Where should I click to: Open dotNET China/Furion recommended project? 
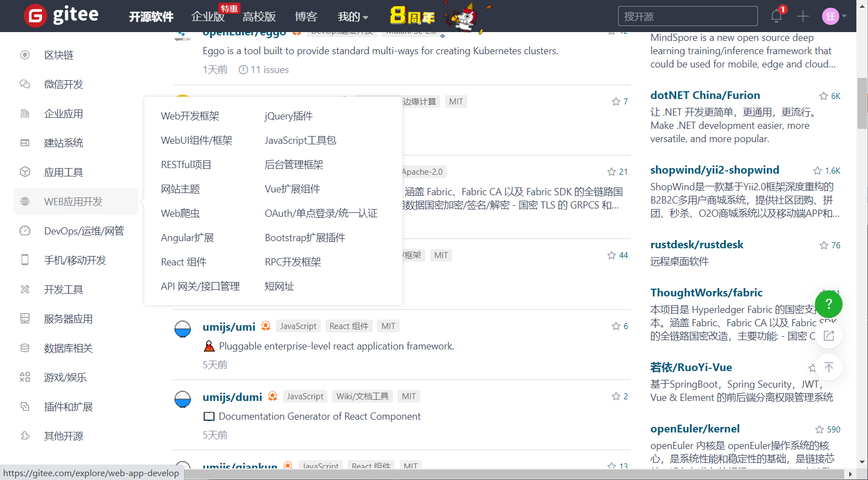click(705, 95)
